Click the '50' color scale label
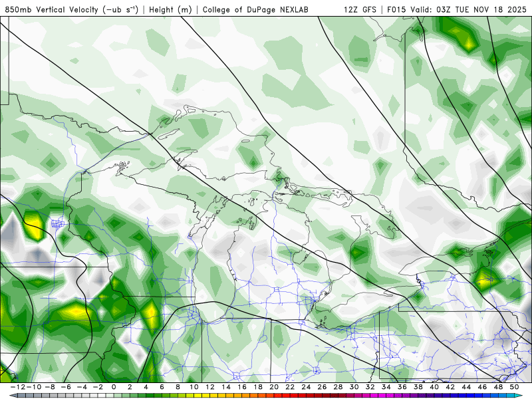 point(515,387)
